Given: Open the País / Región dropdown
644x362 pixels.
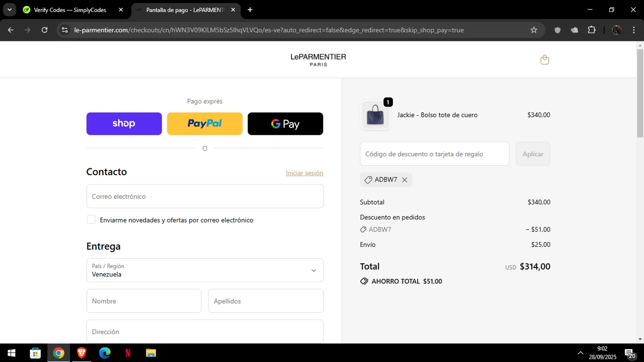Looking at the screenshot, I should tap(205, 270).
